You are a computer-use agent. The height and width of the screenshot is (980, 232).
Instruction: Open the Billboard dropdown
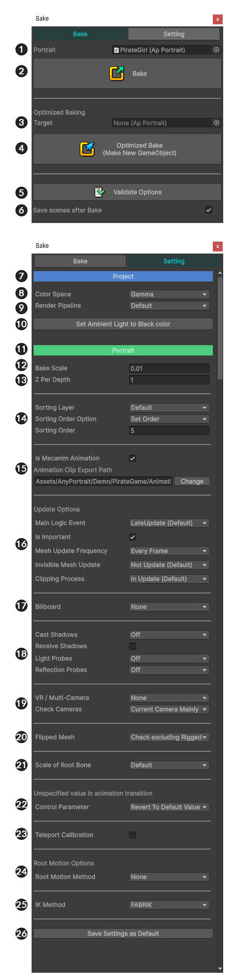point(169,607)
